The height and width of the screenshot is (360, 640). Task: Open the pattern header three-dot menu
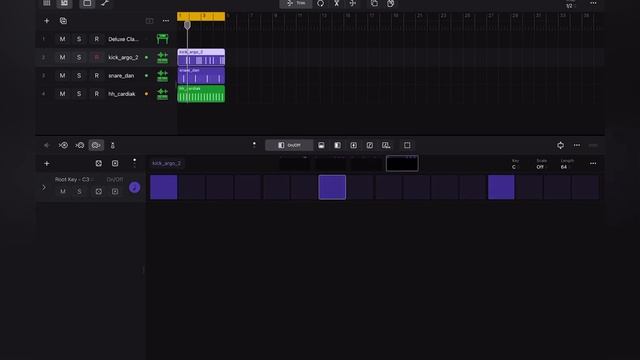(x=593, y=164)
